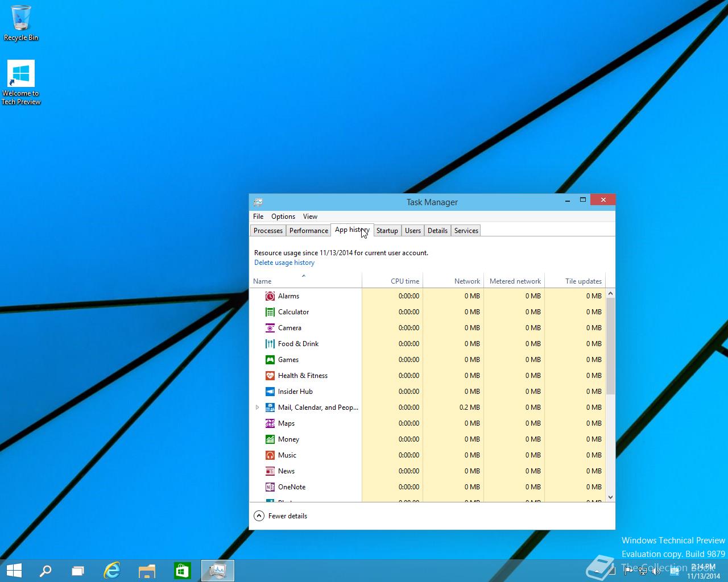Image resolution: width=728 pixels, height=582 pixels.
Task: Open Task View from the taskbar
Action: pos(78,570)
